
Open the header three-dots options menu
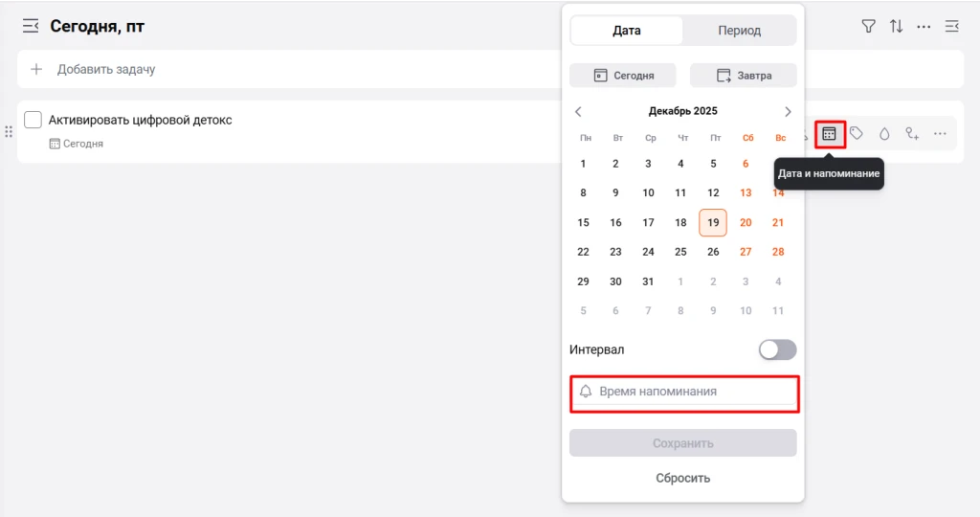click(924, 27)
